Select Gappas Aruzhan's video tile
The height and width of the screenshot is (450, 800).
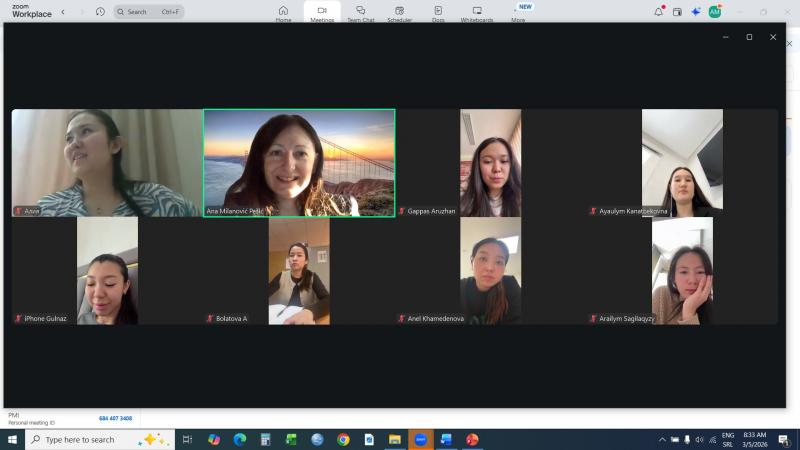click(490, 162)
